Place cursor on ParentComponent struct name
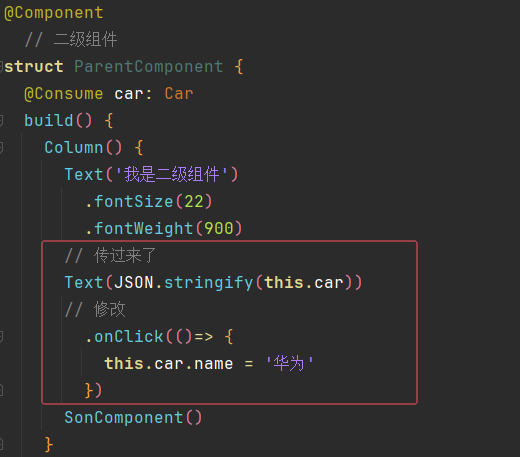The image size is (520, 457). pyautogui.click(x=149, y=67)
